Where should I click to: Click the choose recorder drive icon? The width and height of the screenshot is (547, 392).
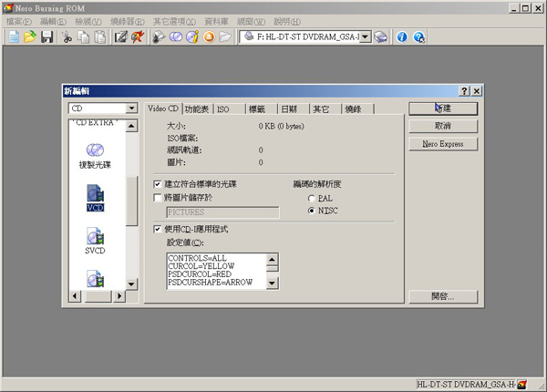click(380, 36)
